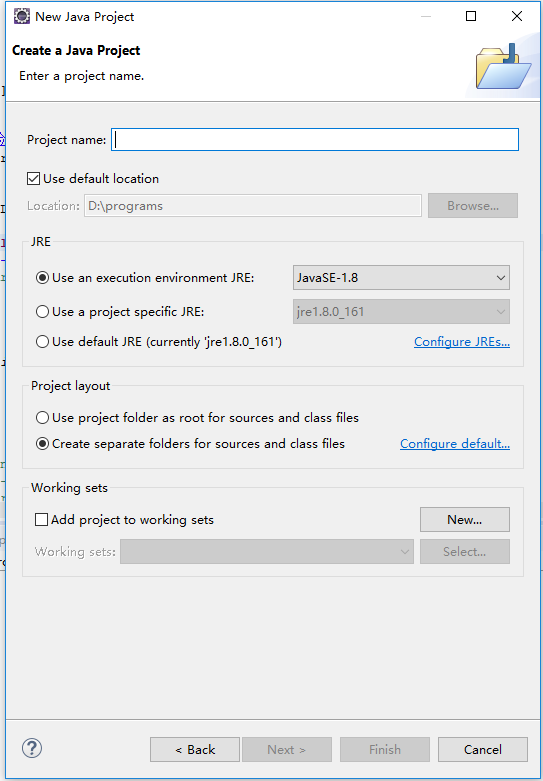
Task: Minimize the New Java Project window
Action: (x=425, y=16)
